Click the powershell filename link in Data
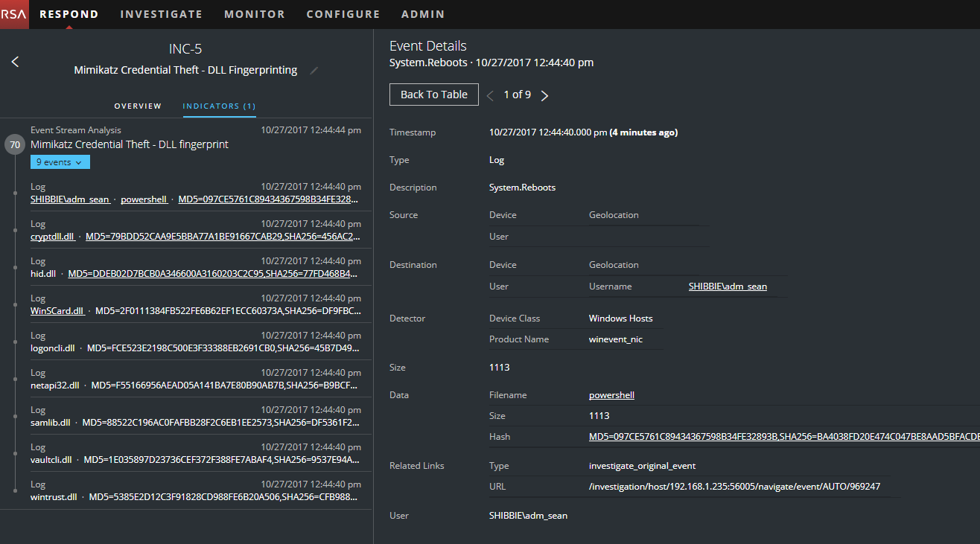 (611, 395)
